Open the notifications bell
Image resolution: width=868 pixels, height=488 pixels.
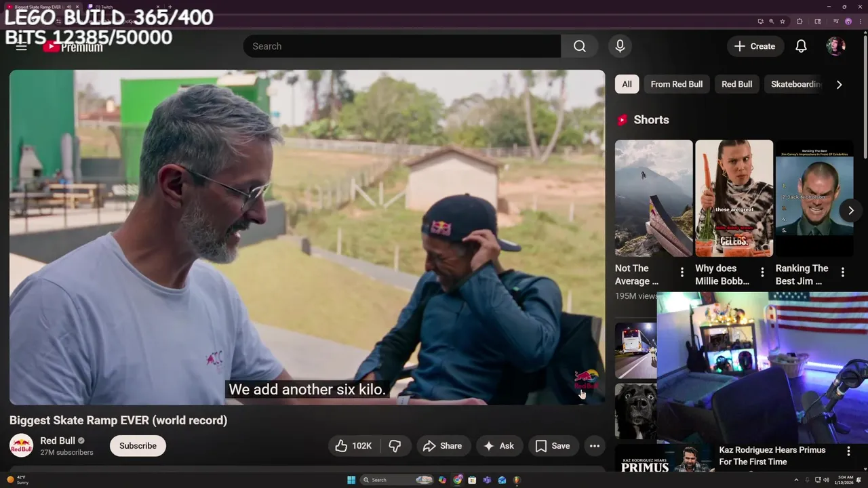click(x=801, y=46)
